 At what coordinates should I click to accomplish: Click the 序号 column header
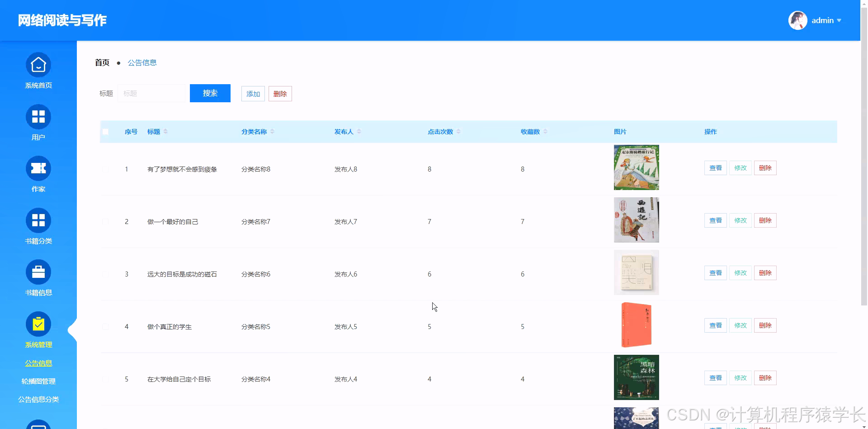coord(131,132)
